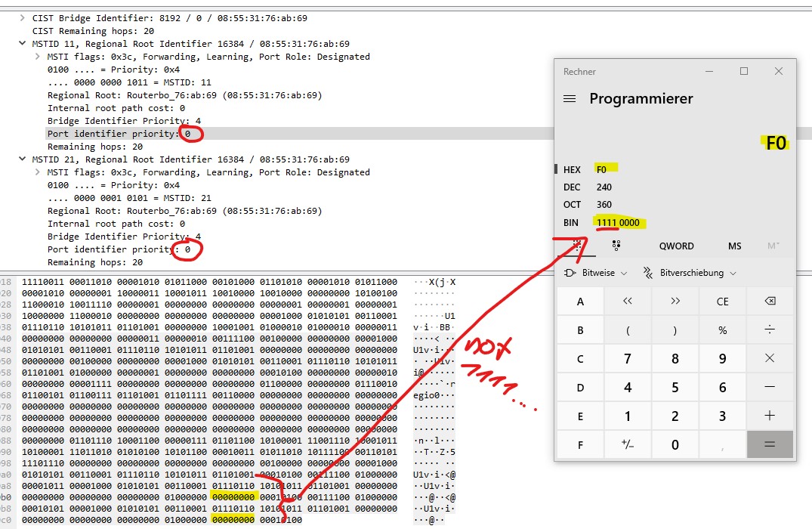Click the 6 key
This screenshot has width=812, height=529.
pos(722,386)
